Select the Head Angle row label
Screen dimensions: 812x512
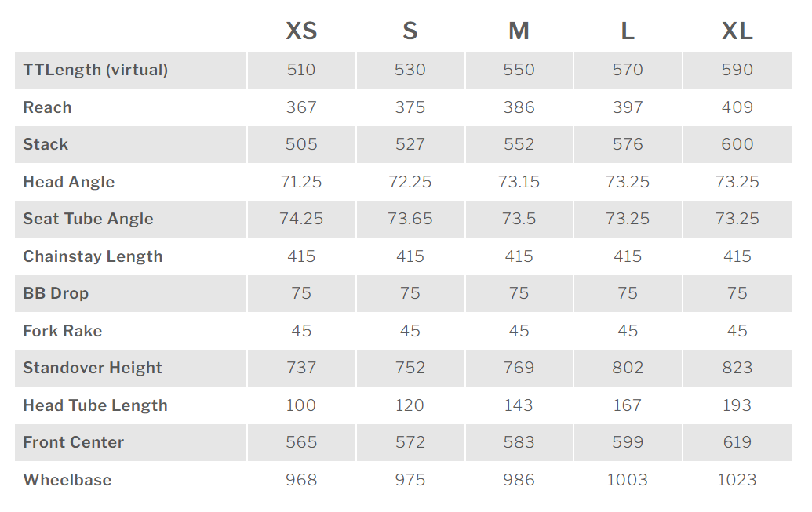[x=69, y=182]
